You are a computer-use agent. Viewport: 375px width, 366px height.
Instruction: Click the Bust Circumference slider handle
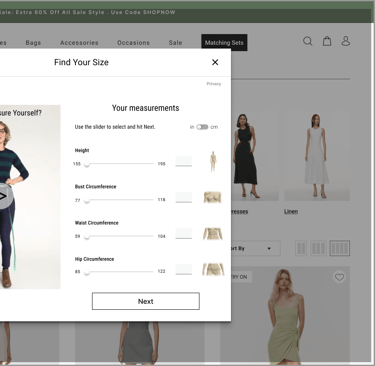[87, 200]
